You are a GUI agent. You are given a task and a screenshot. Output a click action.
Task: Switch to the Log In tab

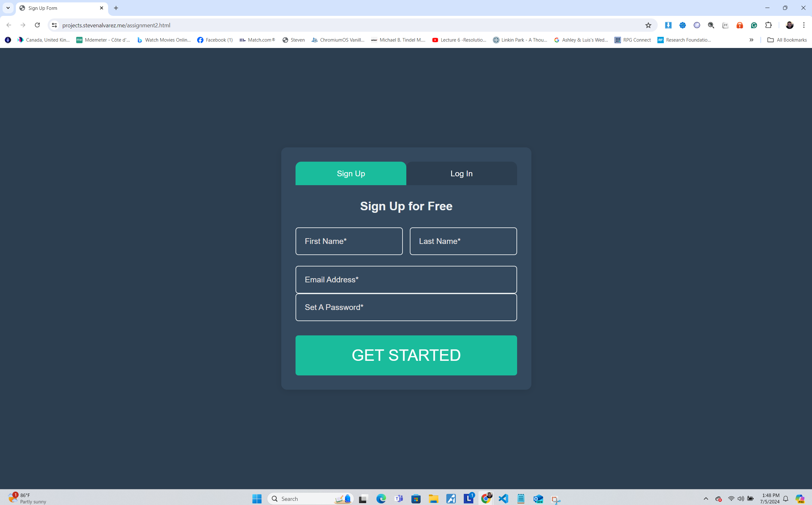point(461,173)
